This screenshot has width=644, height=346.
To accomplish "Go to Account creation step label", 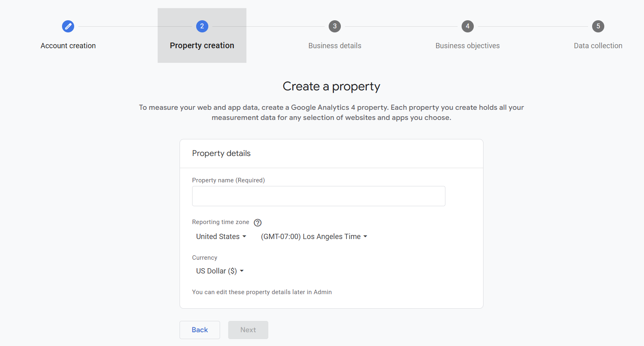I will click(68, 46).
